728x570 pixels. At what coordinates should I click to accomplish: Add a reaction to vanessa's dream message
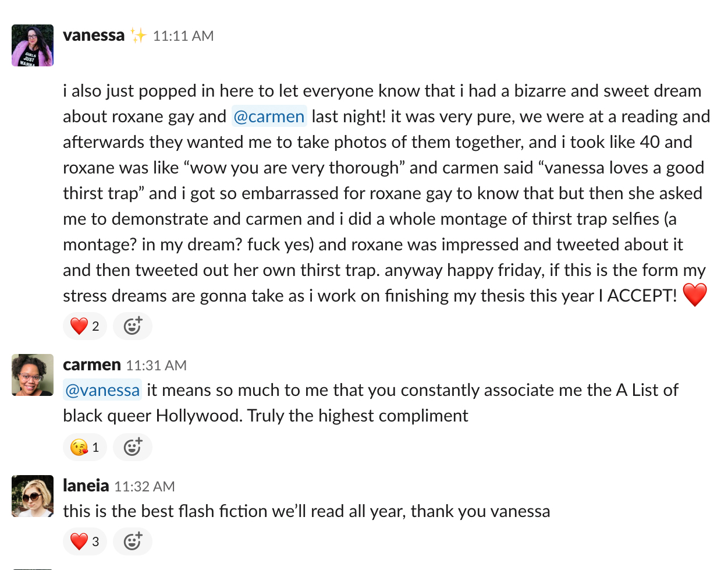tap(133, 326)
